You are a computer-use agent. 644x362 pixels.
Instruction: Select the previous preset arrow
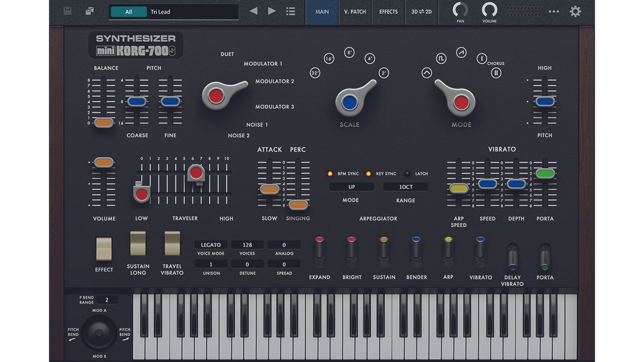coord(253,11)
